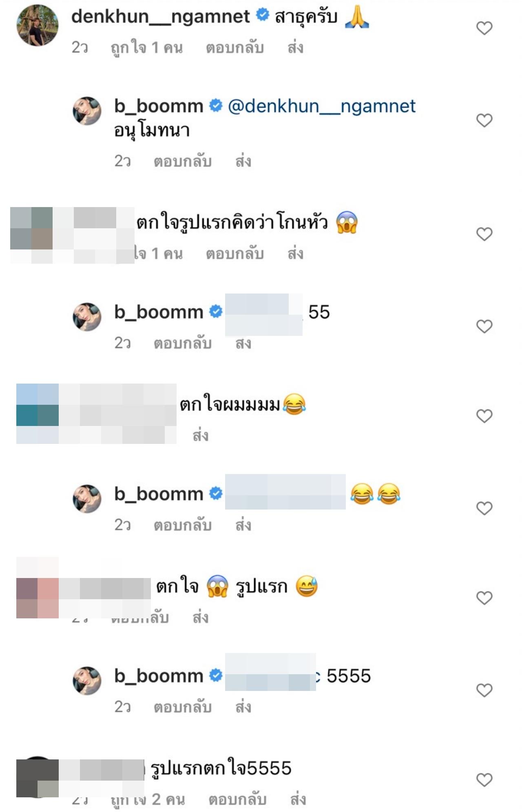Reply ตอบกลับ to รูปแรกตกใจ5555 comment
Viewport: 522px width, 812px height.
click(x=237, y=800)
